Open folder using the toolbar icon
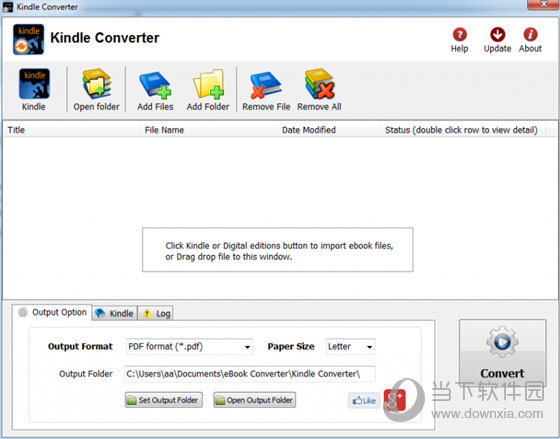The height and width of the screenshot is (439, 560). [x=96, y=84]
